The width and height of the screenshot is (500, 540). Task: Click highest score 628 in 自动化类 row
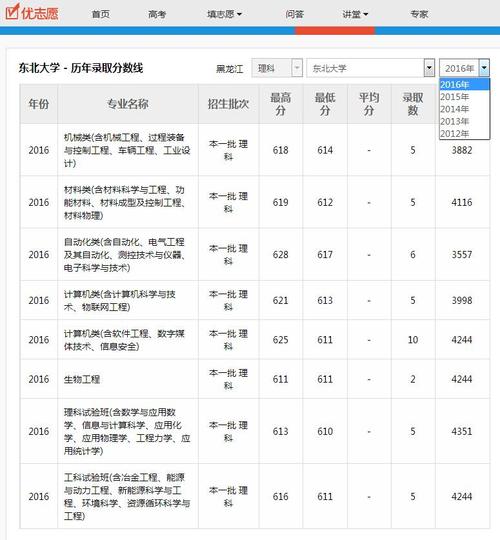[x=281, y=255]
